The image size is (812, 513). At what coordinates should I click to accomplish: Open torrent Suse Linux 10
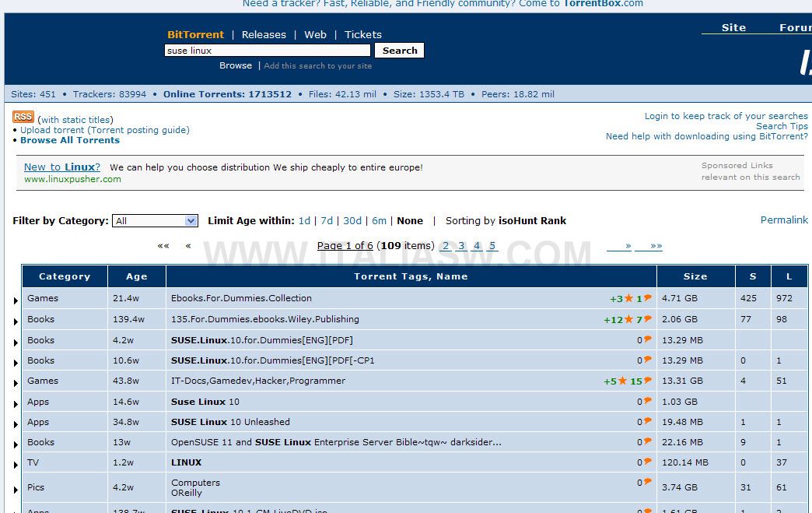pyautogui.click(x=205, y=402)
